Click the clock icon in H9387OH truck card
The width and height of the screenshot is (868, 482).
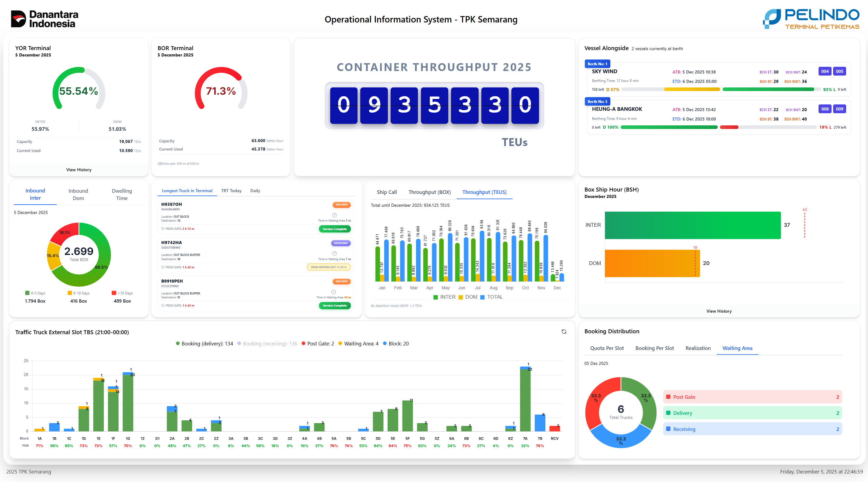tap(334, 215)
